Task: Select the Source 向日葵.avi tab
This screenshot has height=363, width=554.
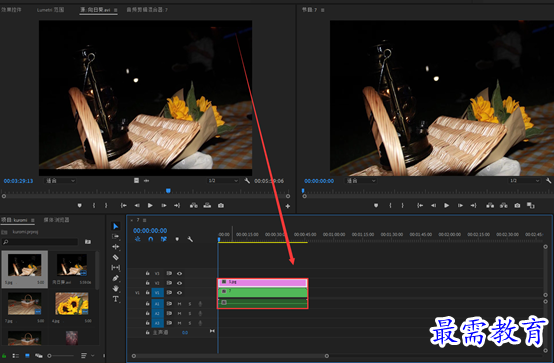Action: click(x=95, y=10)
